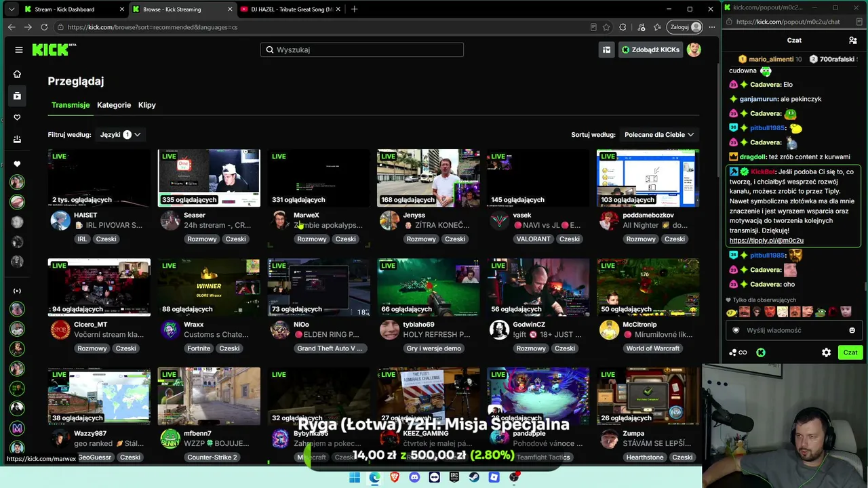Open a new browser tab
The image size is (868, 488).
coord(354,9)
